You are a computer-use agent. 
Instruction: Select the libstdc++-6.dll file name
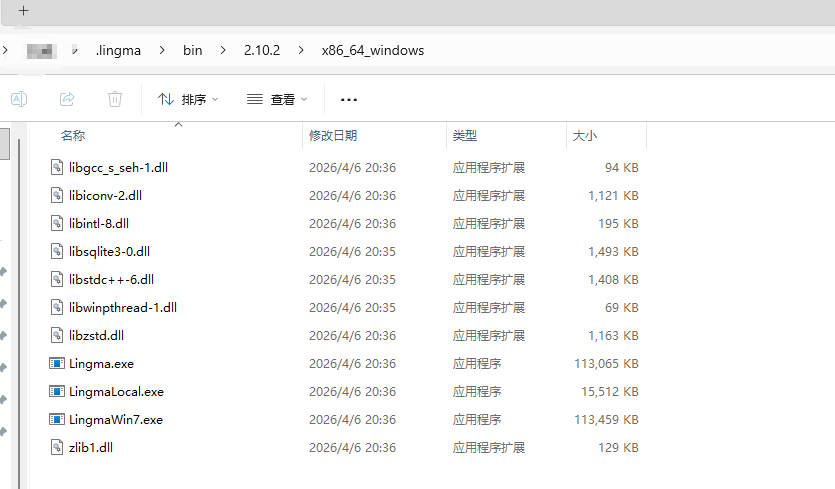tap(111, 280)
